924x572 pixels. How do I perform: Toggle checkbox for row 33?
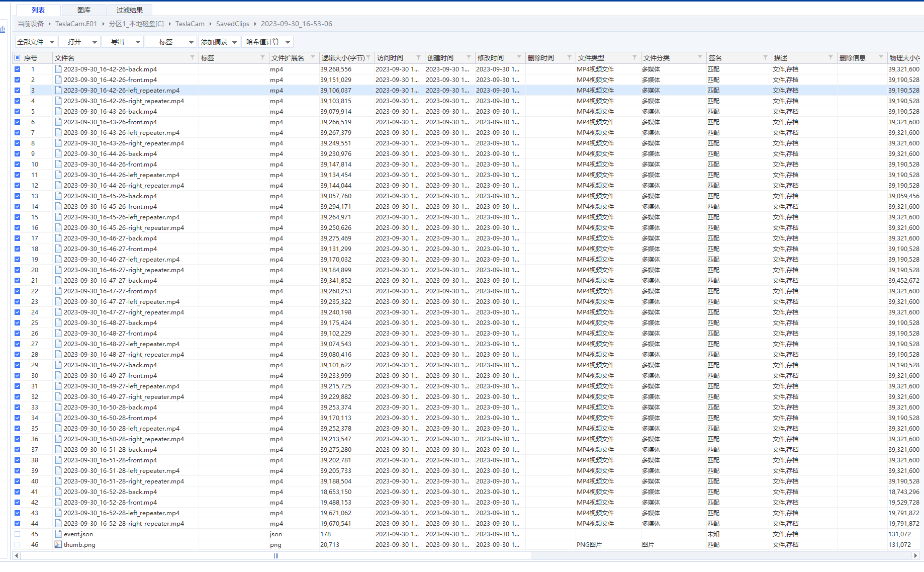pos(18,407)
